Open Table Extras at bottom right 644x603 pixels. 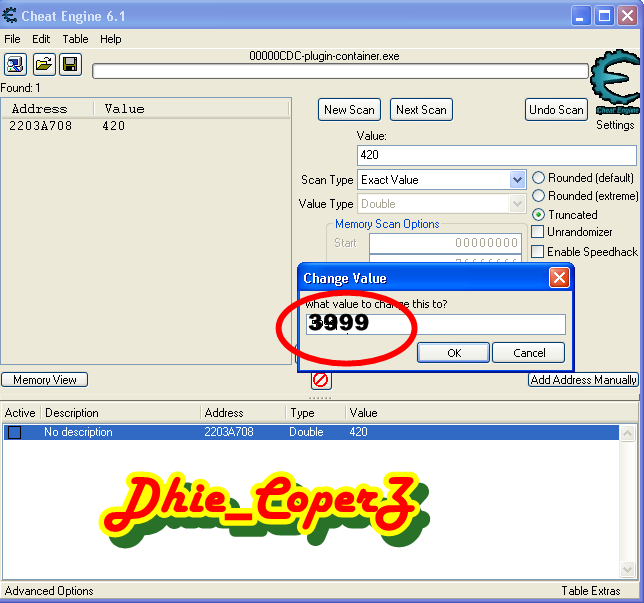point(591,591)
